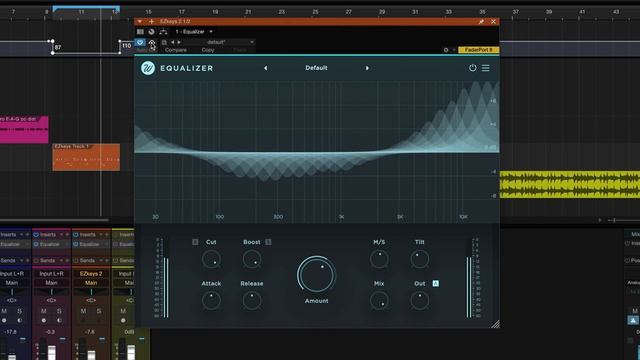
Task: Go to next Equalizer preset arrow
Action: point(367,68)
